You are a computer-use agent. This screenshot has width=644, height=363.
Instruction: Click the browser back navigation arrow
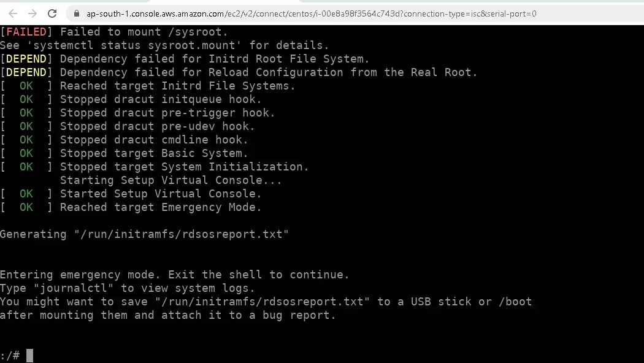tap(12, 13)
